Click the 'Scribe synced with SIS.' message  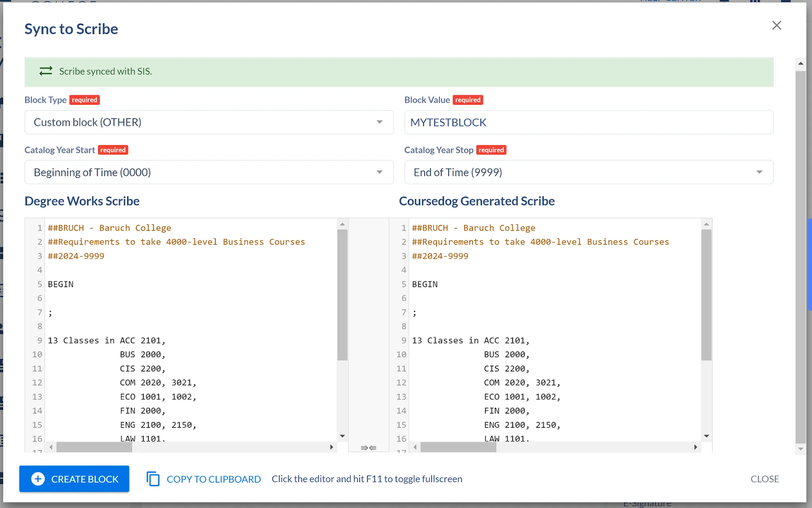click(x=106, y=72)
